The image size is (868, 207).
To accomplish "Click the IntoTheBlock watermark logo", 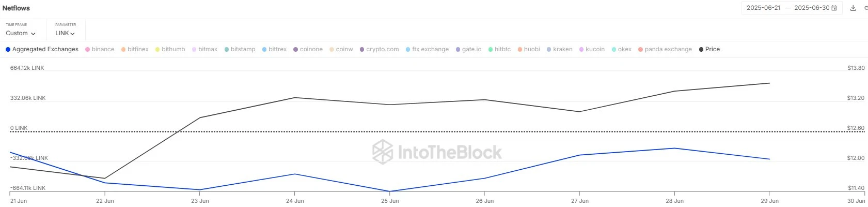I will (437, 152).
